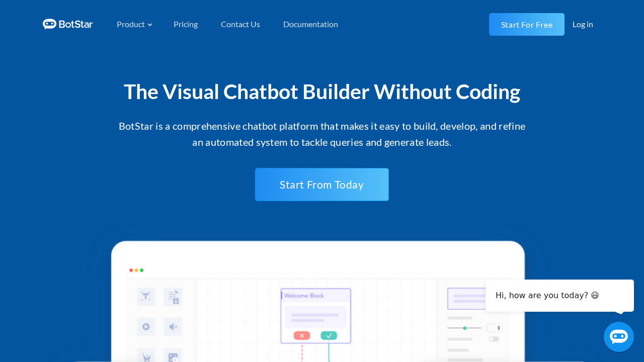Toggle the switch in the preview settings panel
Image resolution: width=644 pixels, height=362 pixels.
(x=494, y=339)
